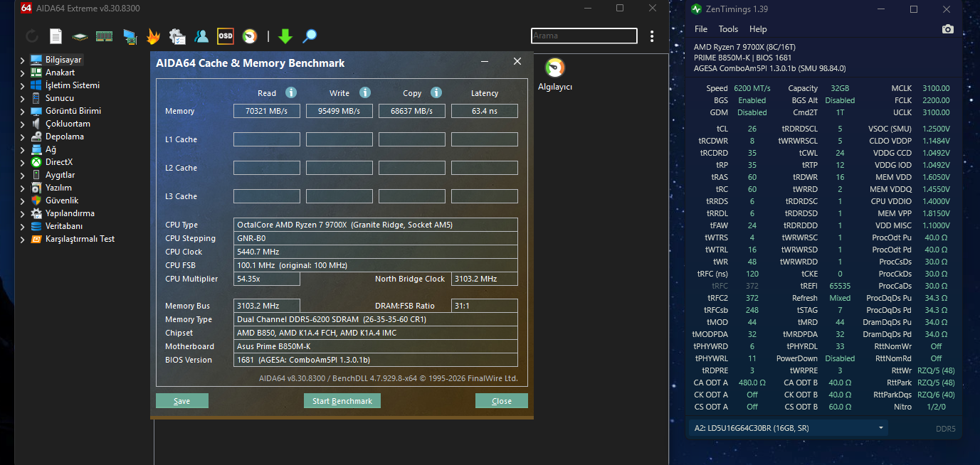The width and height of the screenshot is (980, 465).
Task: Click the Motherboard value Asus Prime B850M-K
Action: (x=376, y=346)
